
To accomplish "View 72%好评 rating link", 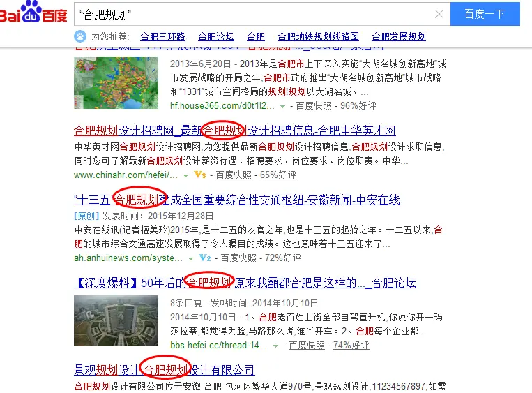I will tap(283, 258).
